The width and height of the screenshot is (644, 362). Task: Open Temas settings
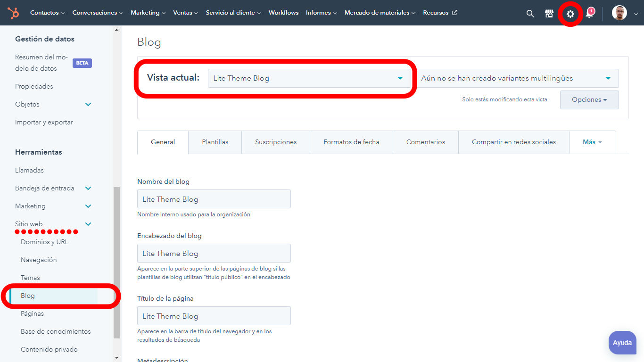click(x=30, y=278)
